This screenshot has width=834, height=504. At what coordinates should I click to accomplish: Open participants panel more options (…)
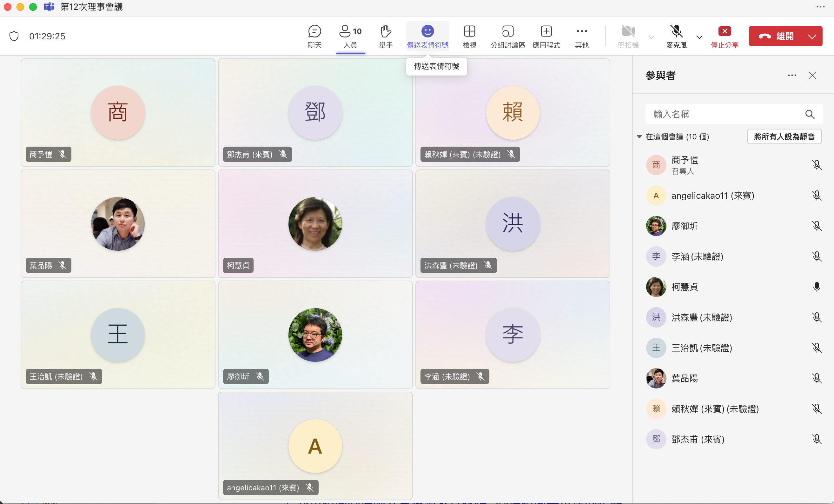tap(792, 75)
